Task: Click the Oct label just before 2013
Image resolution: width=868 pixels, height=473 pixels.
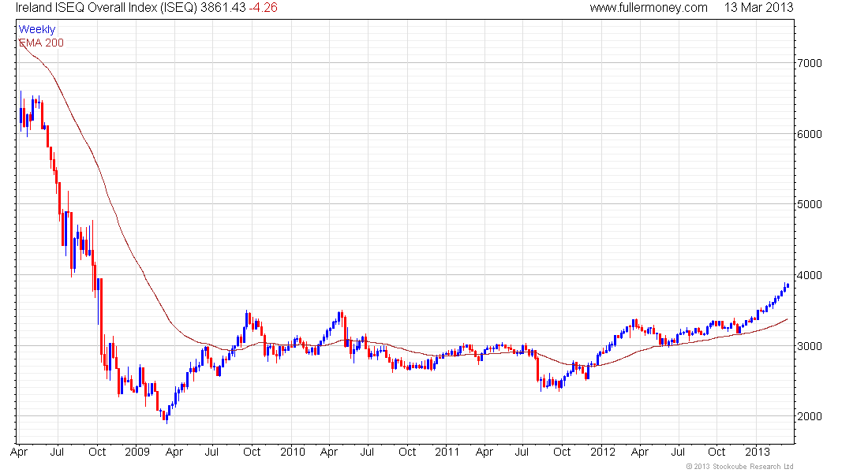Action: (716, 452)
